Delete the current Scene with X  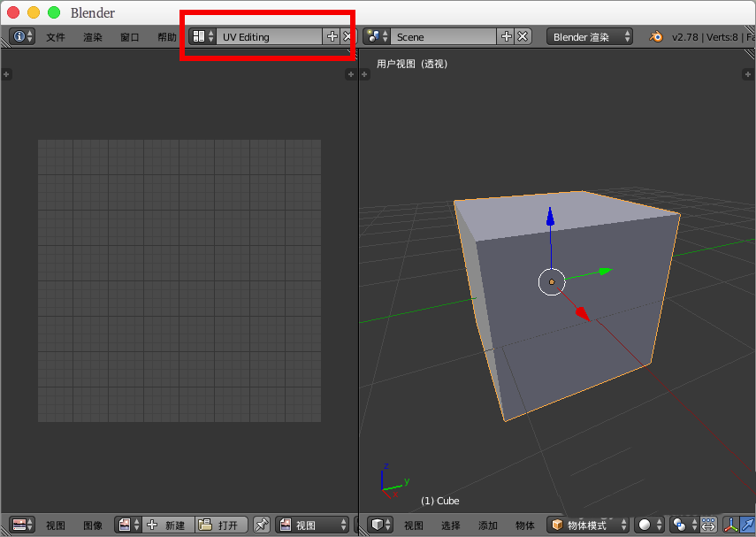pos(523,36)
